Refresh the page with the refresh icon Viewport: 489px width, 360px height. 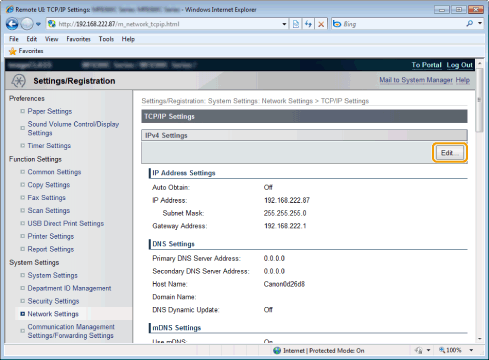308,24
